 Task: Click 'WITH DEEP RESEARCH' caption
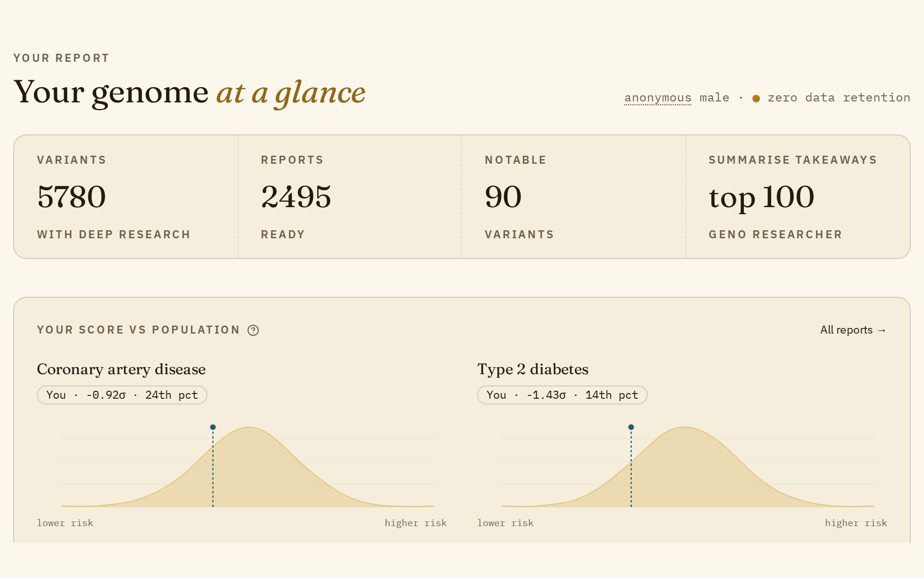[x=114, y=235]
